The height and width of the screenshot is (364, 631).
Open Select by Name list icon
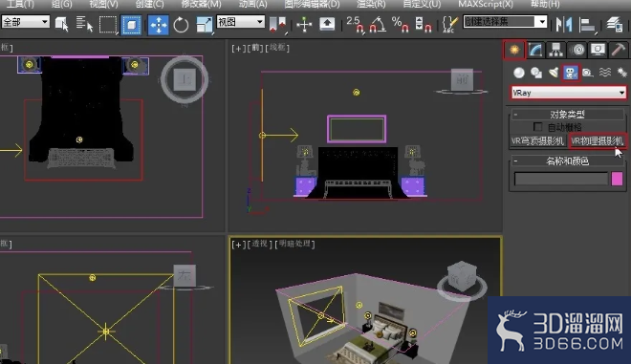click(x=84, y=24)
